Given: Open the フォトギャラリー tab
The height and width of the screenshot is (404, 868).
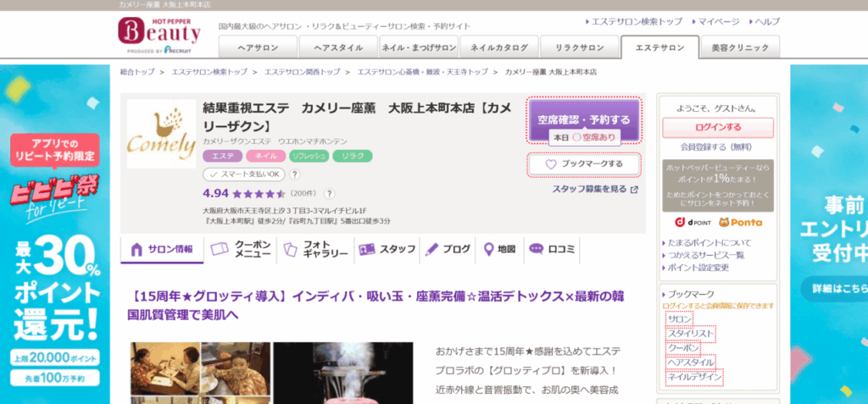Looking at the screenshot, I should point(315,250).
